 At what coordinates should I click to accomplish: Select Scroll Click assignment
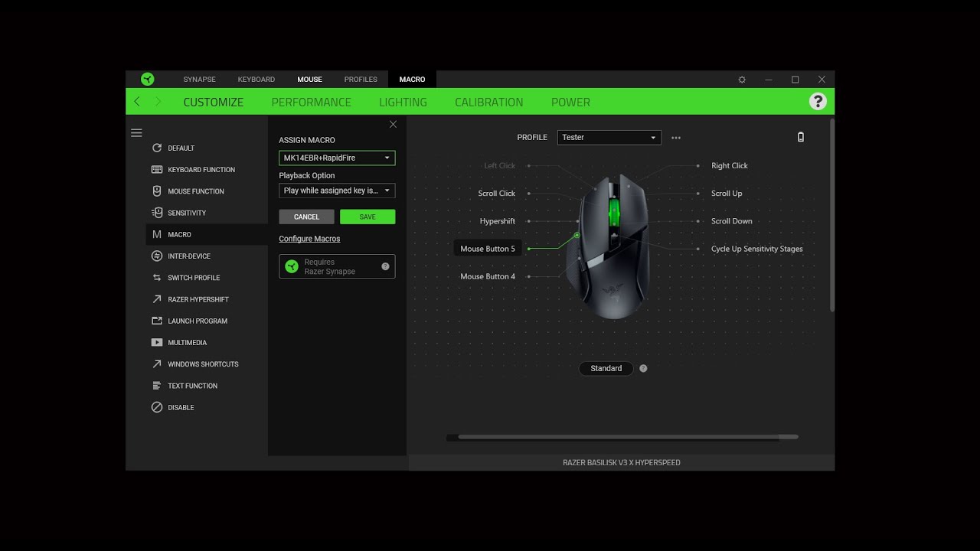(x=497, y=194)
